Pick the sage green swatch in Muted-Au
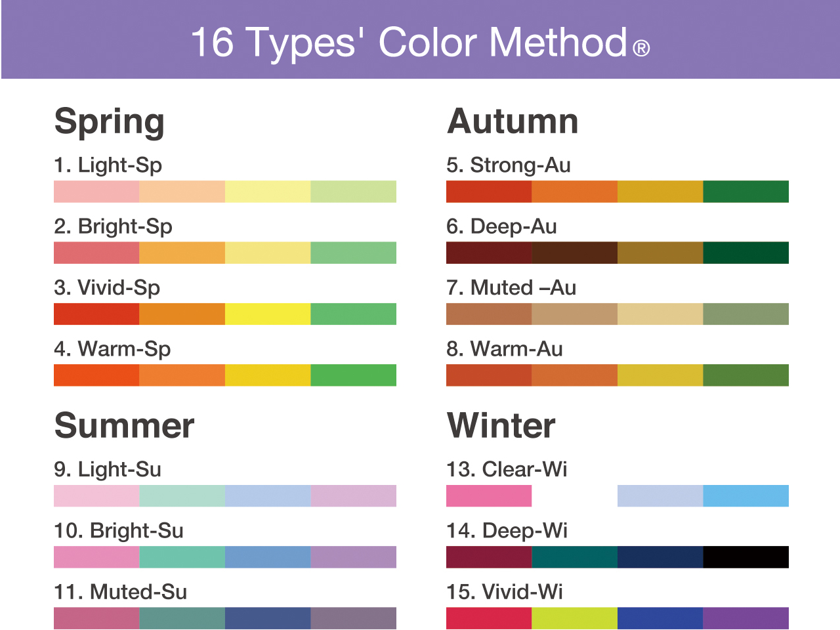 (x=745, y=314)
